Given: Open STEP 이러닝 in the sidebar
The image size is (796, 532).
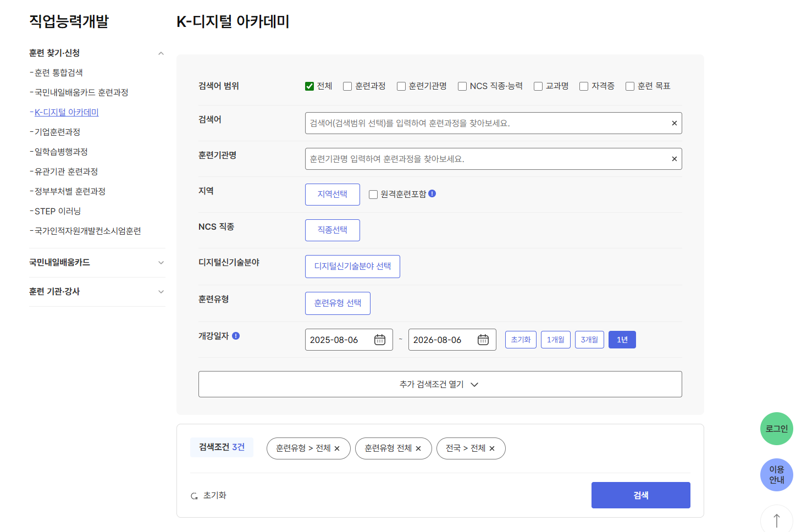Looking at the screenshot, I should click(x=58, y=211).
